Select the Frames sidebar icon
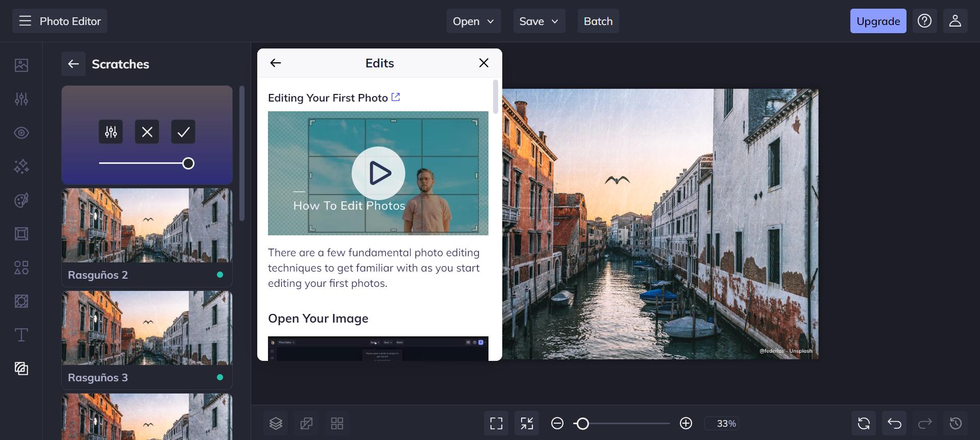This screenshot has height=440, width=980. click(x=21, y=234)
